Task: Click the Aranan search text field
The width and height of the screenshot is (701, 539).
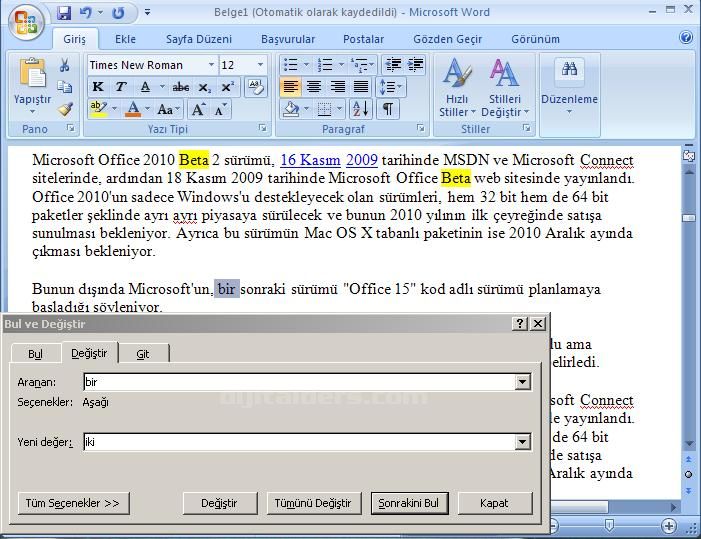Action: [299, 382]
